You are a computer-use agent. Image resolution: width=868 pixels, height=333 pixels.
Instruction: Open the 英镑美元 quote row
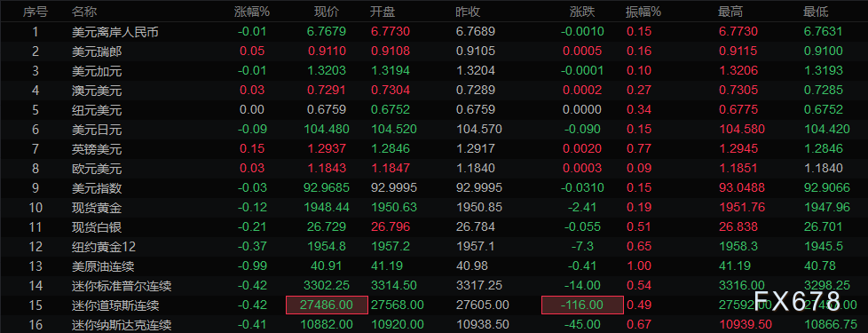(x=434, y=149)
